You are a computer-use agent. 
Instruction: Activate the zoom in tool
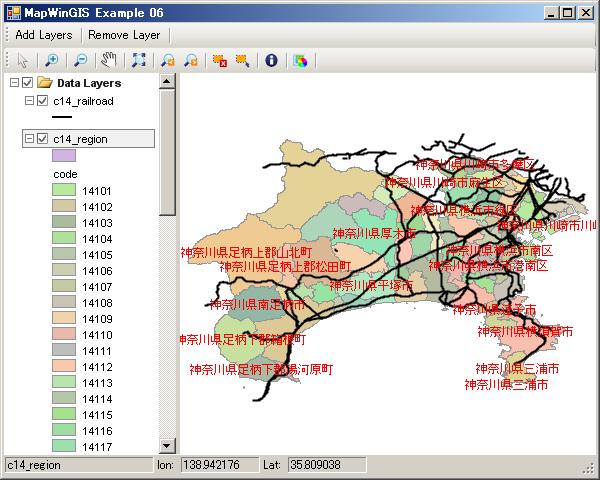[x=51, y=60]
